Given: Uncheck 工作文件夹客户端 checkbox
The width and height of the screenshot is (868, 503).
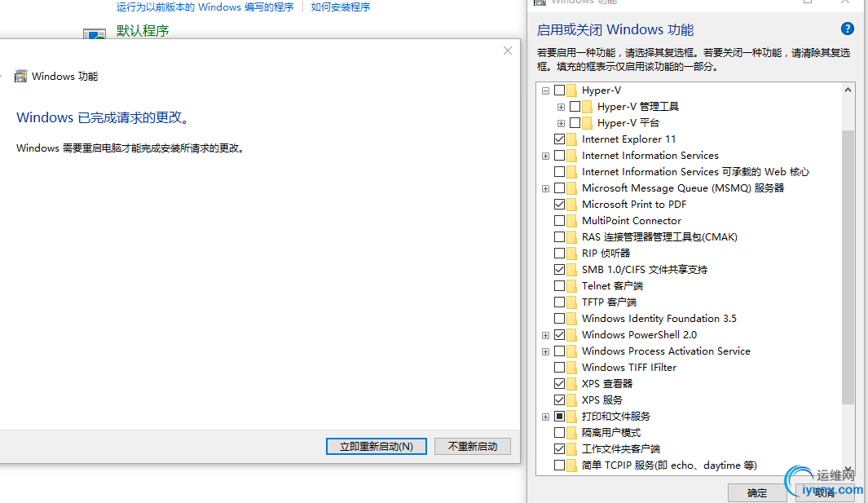Looking at the screenshot, I should coord(560,448).
